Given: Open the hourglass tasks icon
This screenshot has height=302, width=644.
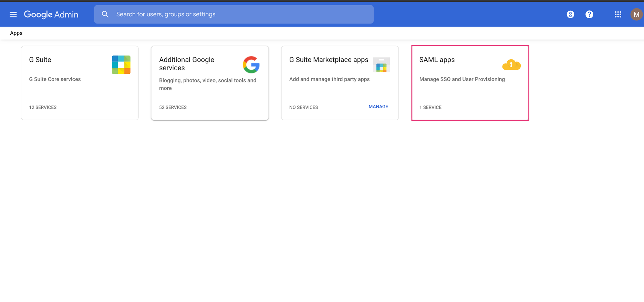Looking at the screenshot, I should 570,14.
